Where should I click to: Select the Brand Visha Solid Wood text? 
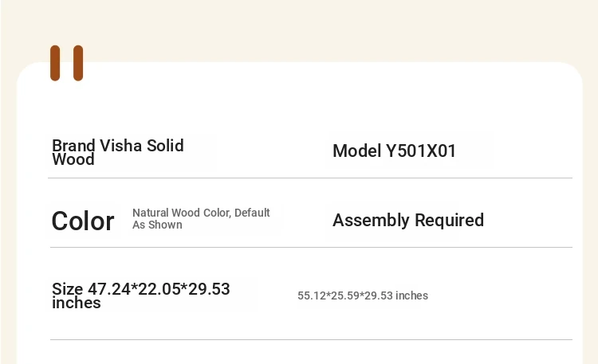[118, 152]
